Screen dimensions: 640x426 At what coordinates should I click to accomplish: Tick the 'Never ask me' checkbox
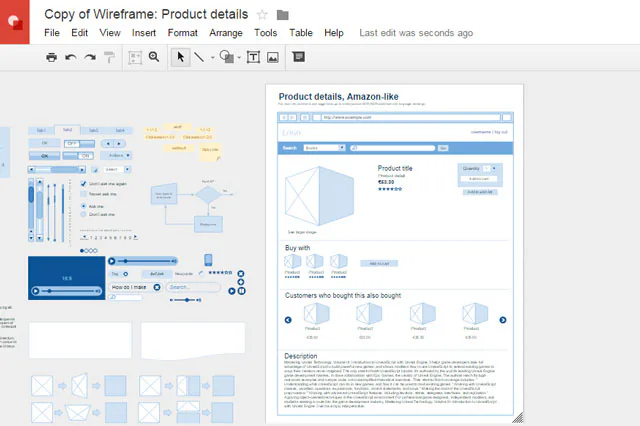click(x=84, y=194)
